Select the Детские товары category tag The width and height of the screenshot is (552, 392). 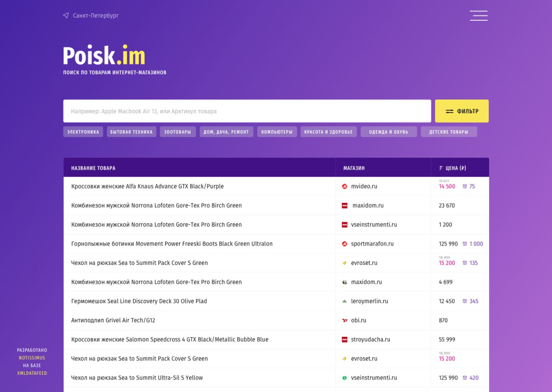point(449,132)
